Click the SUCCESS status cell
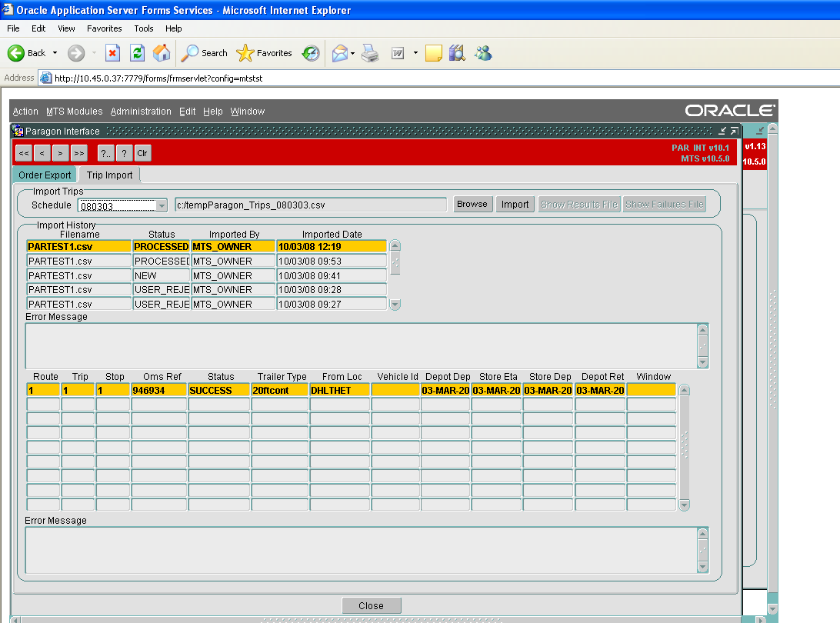This screenshot has width=840, height=623. (219, 391)
